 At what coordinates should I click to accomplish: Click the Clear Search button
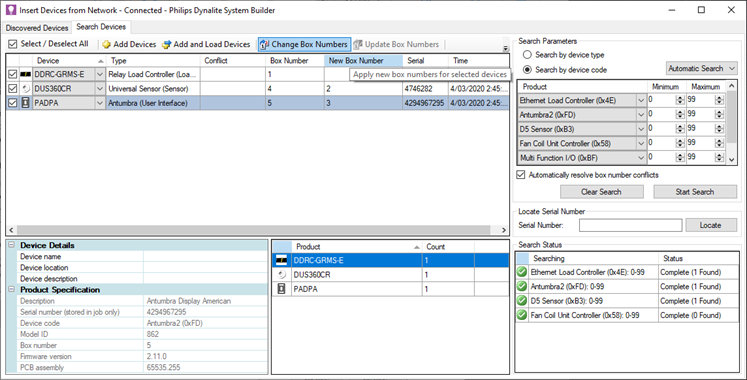[601, 192]
